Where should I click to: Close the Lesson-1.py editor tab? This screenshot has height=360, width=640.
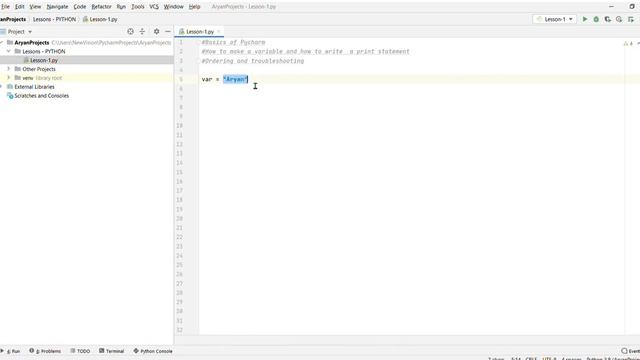pyautogui.click(x=219, y=31)
